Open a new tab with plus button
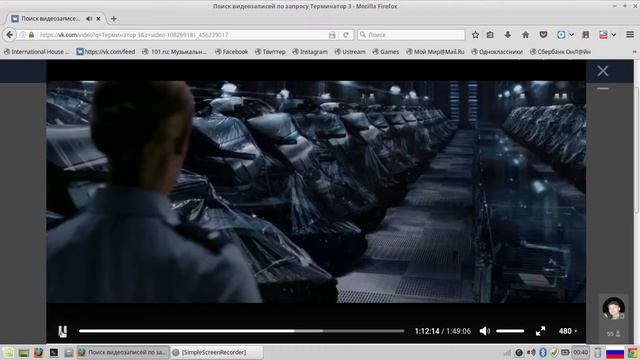Image resolution: width=640 pixels, height=360 pixels. [113, 19]
